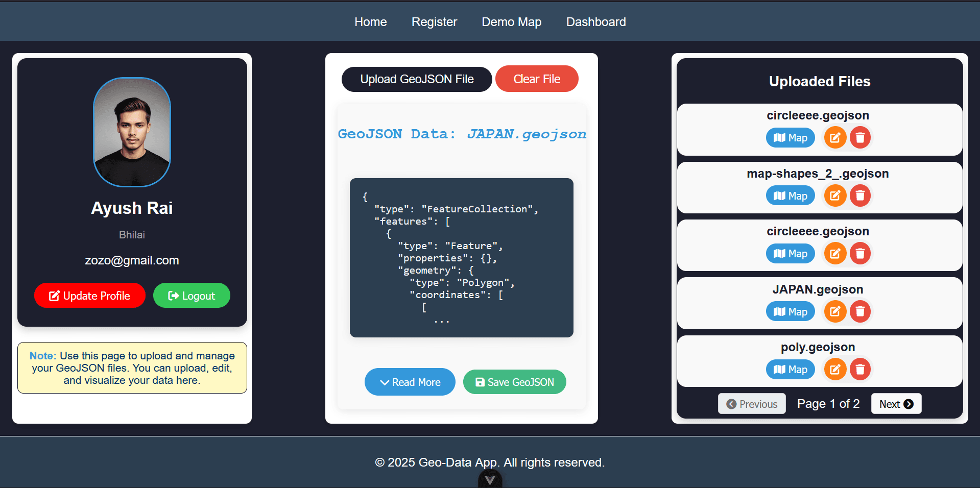Navigate to the Dashboard menu item
Screen dimensions: 980x488
[x=595, y=21]
